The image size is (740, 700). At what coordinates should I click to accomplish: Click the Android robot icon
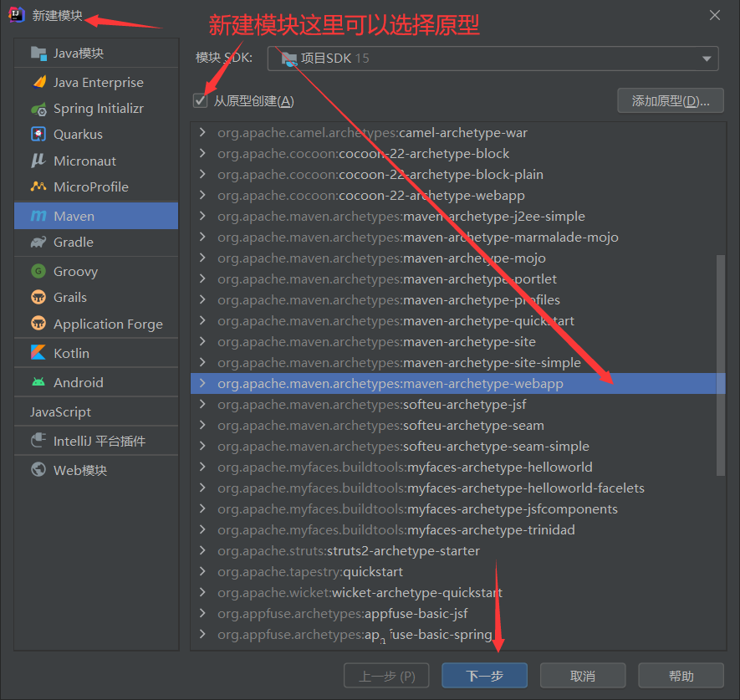(38, 382)
